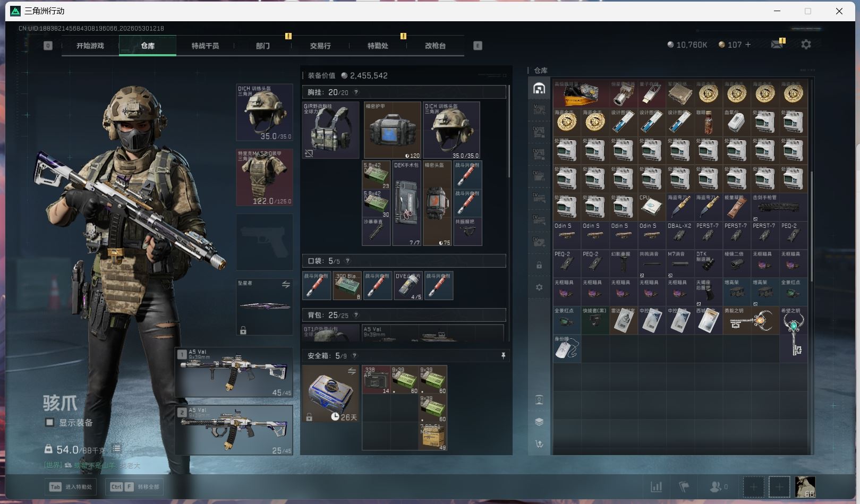The width and height of the screenshot is (860, 504).
Task: Select the equipped 特里克MAS2.0 armor slot
Action: tap(265, 177)
